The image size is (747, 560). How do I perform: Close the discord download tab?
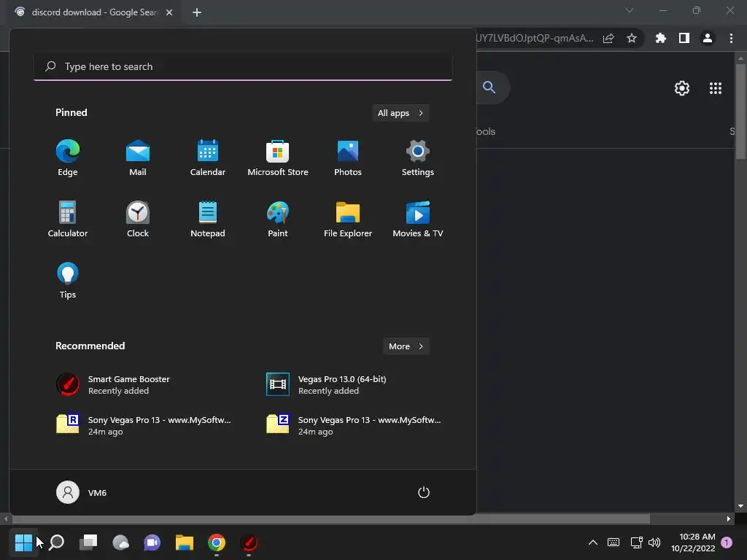tap(169, 12)
